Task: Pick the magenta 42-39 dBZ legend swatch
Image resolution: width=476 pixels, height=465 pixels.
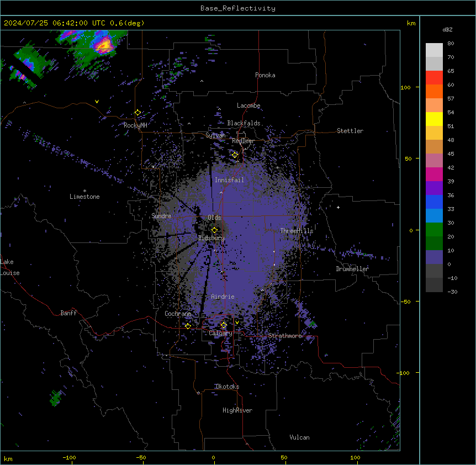Action: 434,174
